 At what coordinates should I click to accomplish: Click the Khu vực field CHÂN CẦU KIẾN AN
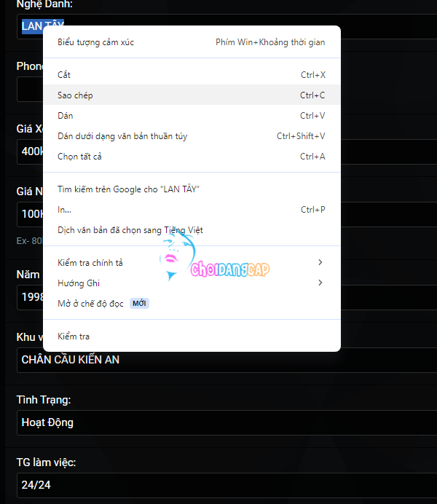(227, 360)
